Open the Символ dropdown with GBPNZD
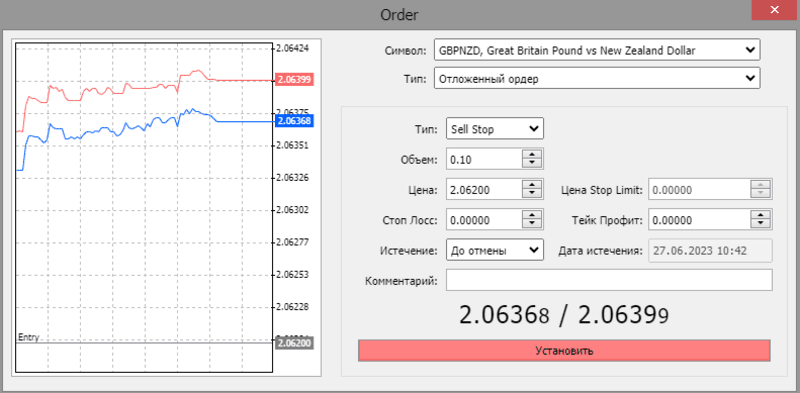The image size is (800, 393). click(x=597, y=50)
